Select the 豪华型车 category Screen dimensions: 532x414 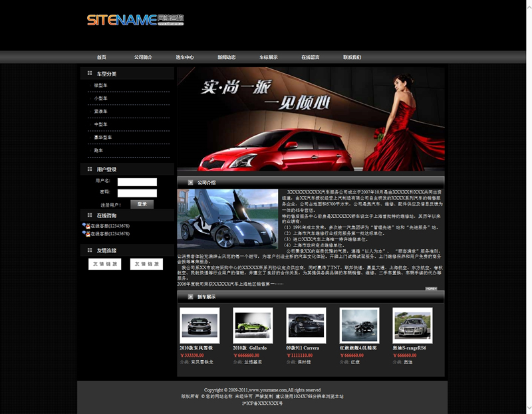(x=103, y=138)
